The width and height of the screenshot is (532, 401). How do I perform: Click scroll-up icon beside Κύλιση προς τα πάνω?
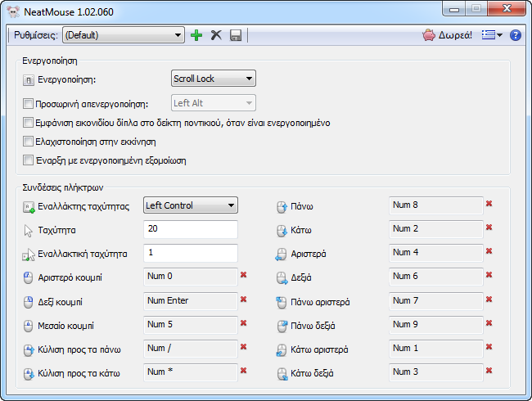[x=29, y=349]
